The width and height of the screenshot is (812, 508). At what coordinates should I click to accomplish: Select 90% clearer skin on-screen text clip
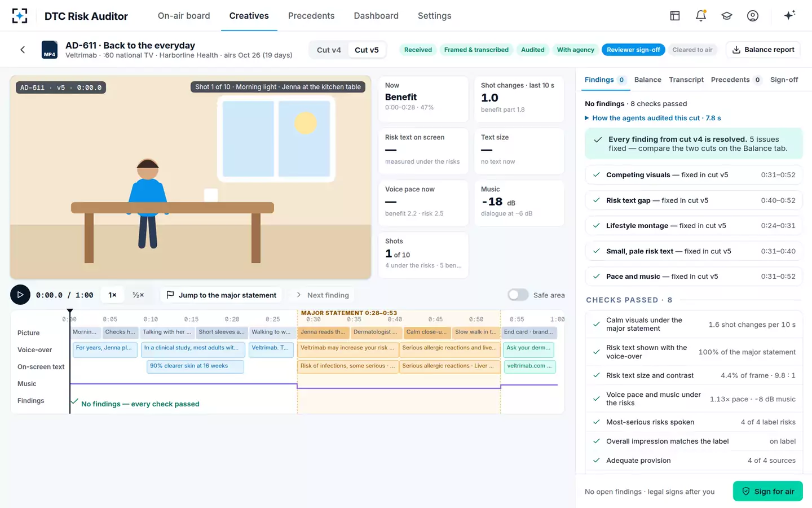click(195, 366)
